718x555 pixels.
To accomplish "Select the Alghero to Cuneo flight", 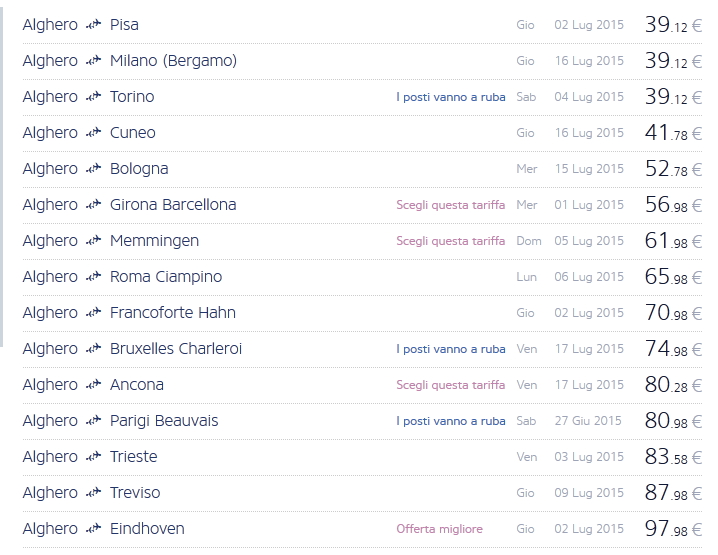I will pyautogui.click(x=133, y=133).
